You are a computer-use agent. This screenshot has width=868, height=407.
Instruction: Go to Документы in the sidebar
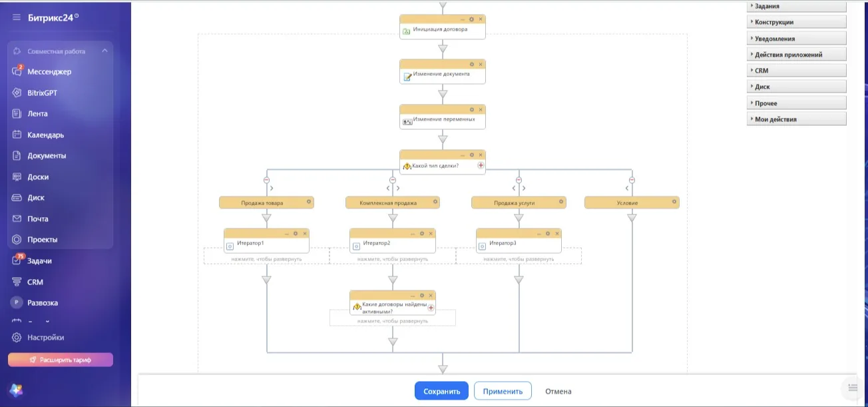coord(47,156)
